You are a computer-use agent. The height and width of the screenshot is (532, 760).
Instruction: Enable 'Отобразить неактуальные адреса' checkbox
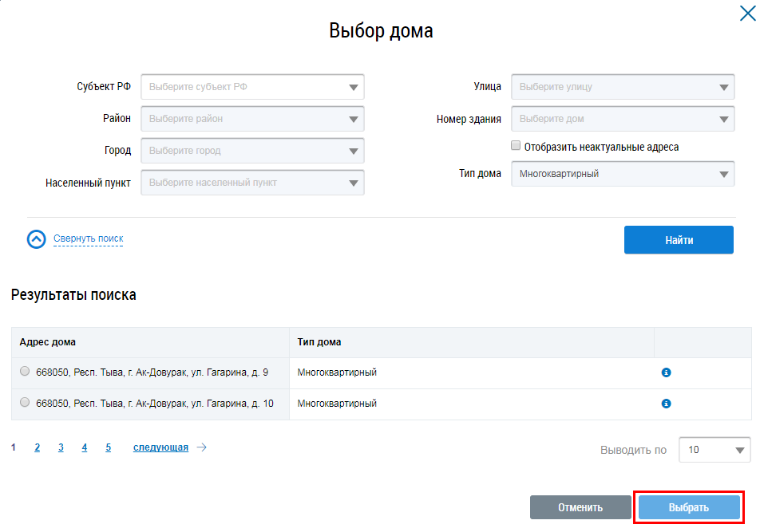517,146
